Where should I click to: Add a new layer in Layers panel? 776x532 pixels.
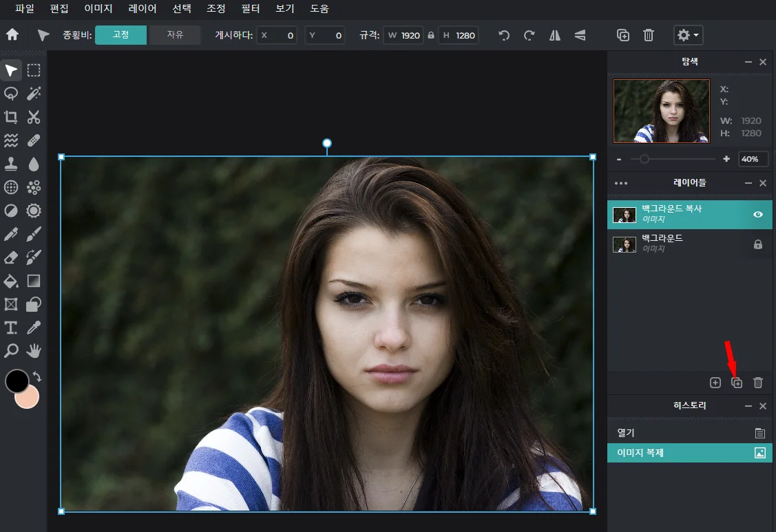point(715,383)
